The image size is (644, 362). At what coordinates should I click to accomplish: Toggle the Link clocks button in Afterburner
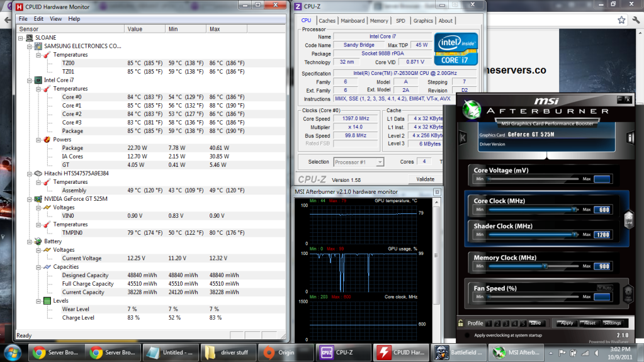tap(628, 219)
